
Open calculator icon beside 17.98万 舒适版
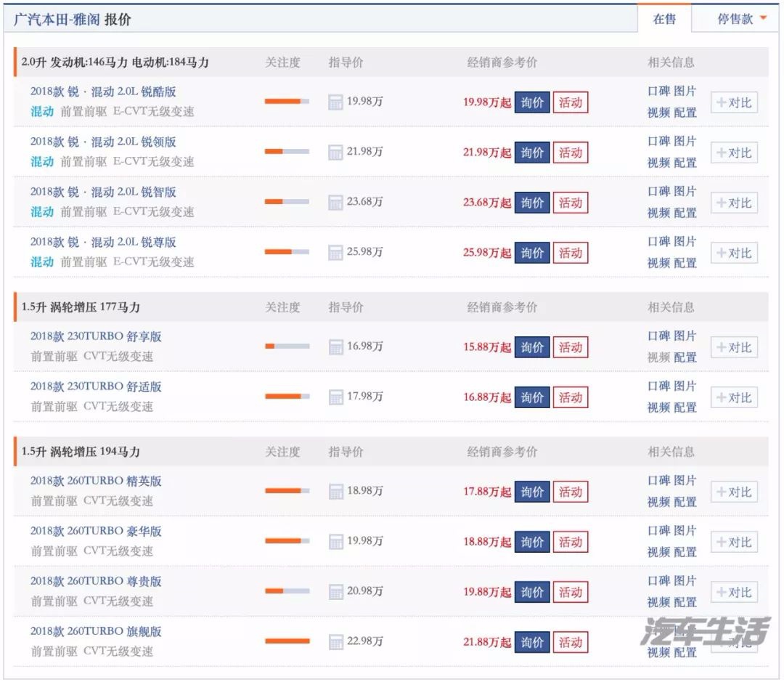click(x=335, y=397)
